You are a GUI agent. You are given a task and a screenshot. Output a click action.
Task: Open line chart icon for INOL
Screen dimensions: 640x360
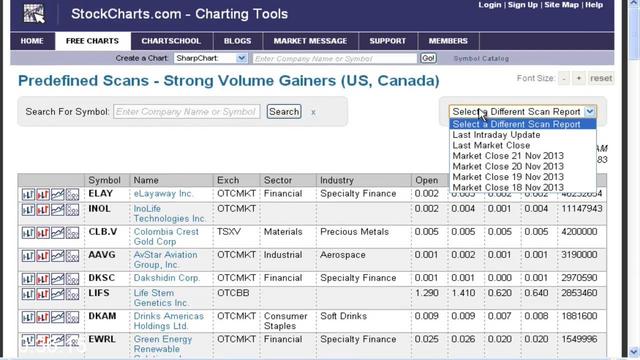58,210
